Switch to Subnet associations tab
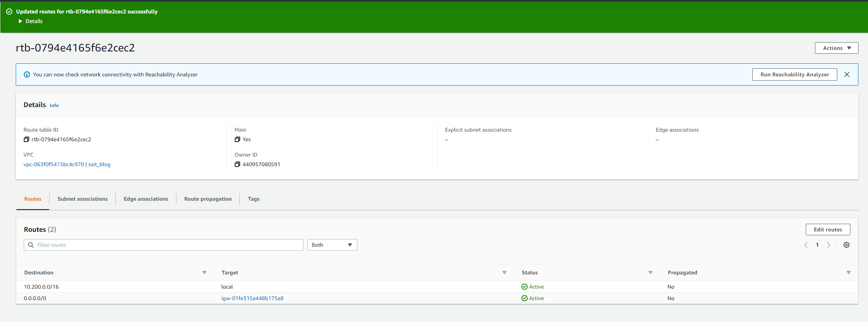Screen dimensions: 868x322 point(83,199)
